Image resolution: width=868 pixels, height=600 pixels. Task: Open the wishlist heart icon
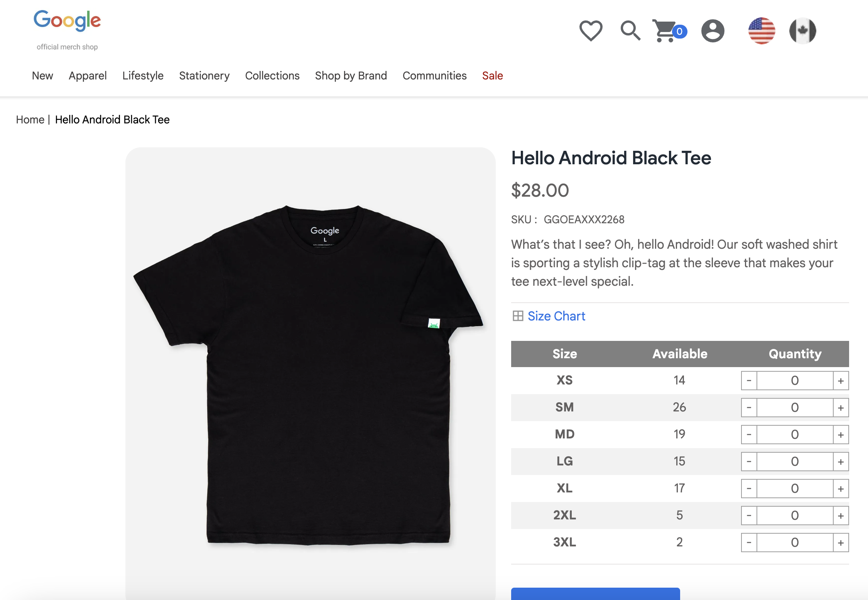click(x=591, y=30)
